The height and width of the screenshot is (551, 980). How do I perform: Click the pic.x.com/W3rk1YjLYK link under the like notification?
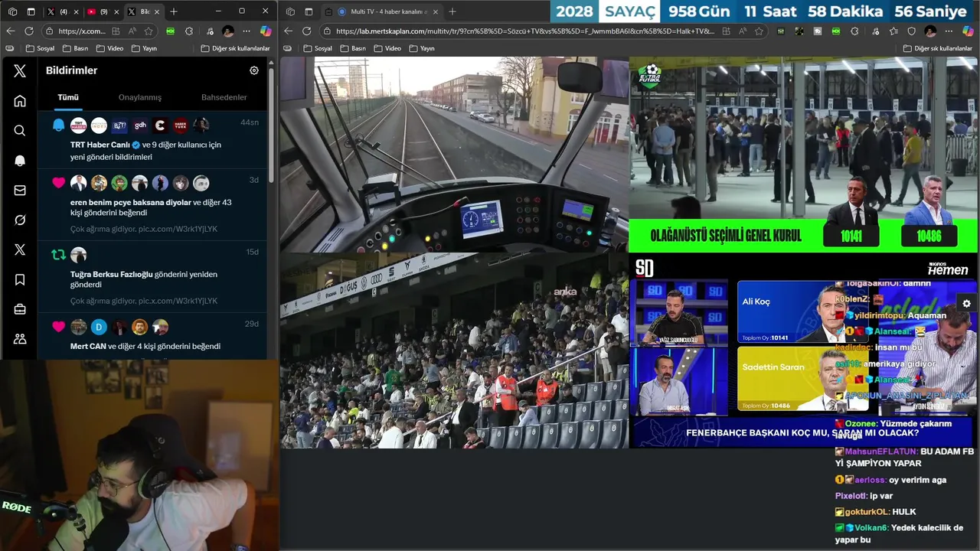coord(178,229)
